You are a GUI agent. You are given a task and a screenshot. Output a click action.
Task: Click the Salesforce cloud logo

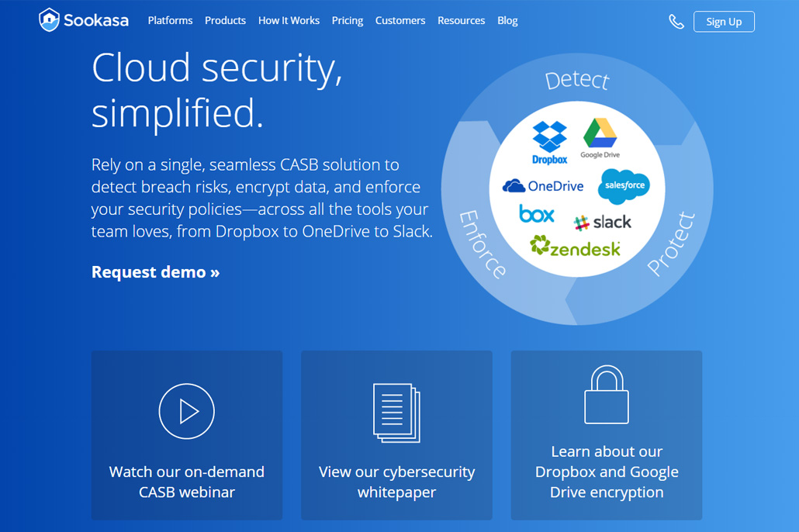[624, 186]
